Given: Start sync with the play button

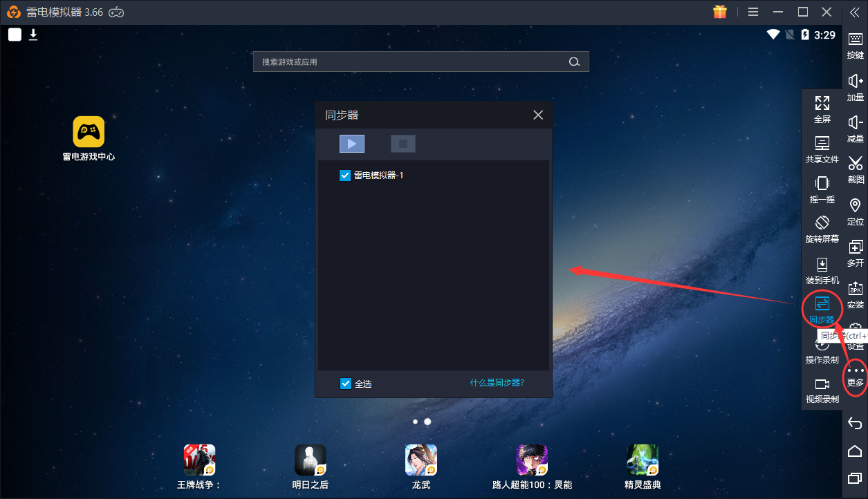Looking at the screenshot, I should (352, 143).
